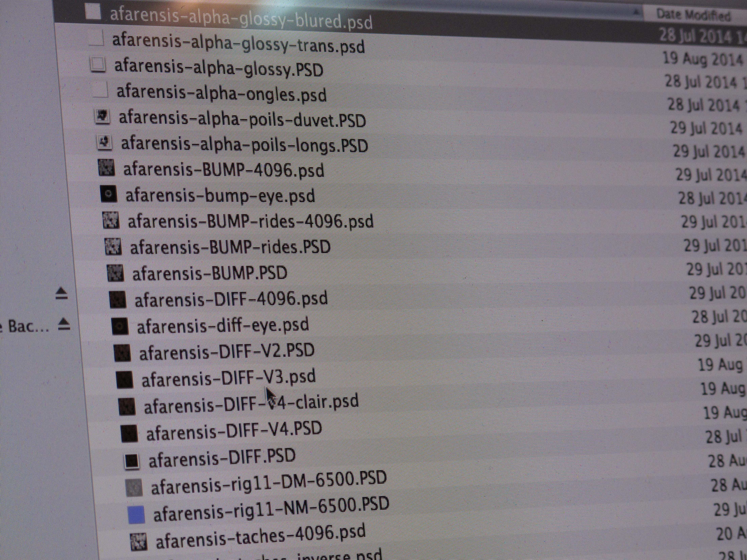Select file afarensis-rig11-DM-6500.PSD
The image size is (747, 560).
click(x=269, y=483)
